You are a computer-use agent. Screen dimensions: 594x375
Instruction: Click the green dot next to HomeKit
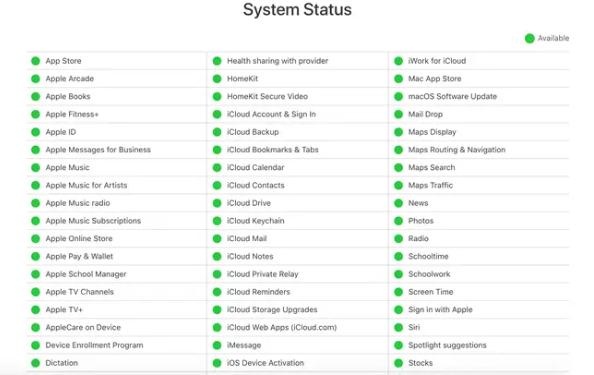tap(217, 79)
